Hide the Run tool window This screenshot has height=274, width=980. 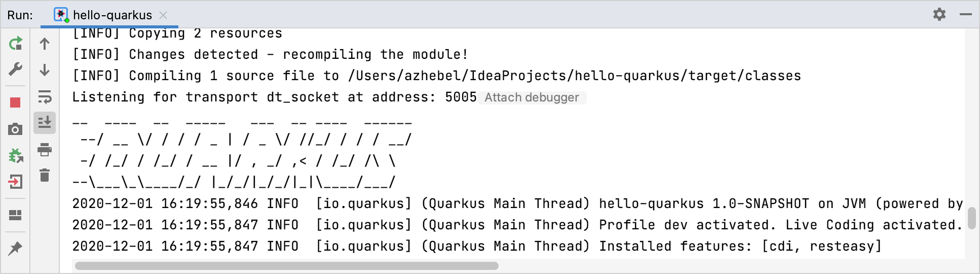pos(966,14)
